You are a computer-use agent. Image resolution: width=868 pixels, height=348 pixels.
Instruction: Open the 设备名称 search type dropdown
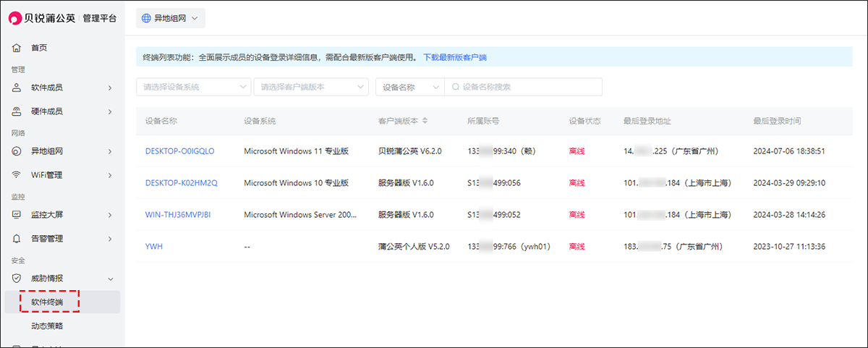tap(409, 87)
